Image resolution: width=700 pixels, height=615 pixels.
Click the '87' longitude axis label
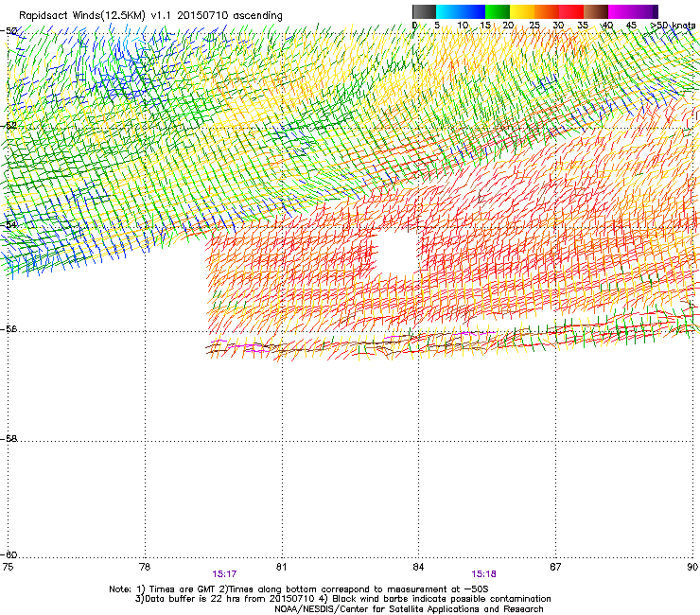(x=555, y=567)
